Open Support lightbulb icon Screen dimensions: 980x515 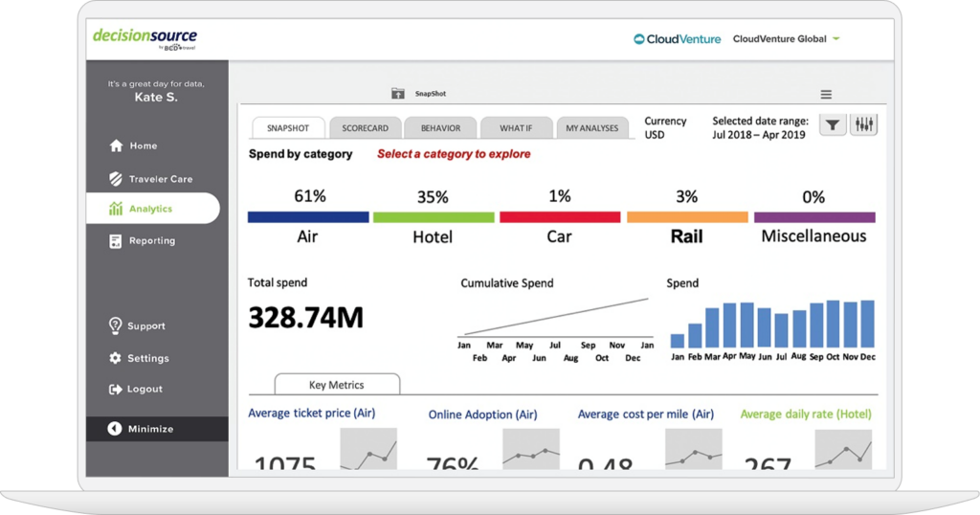[116, 326]
